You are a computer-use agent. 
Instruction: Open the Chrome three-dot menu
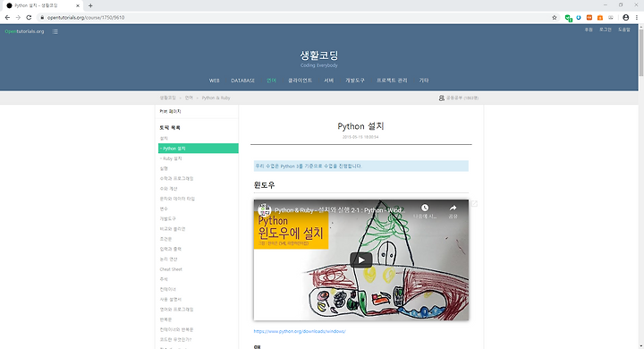[637, 17]
